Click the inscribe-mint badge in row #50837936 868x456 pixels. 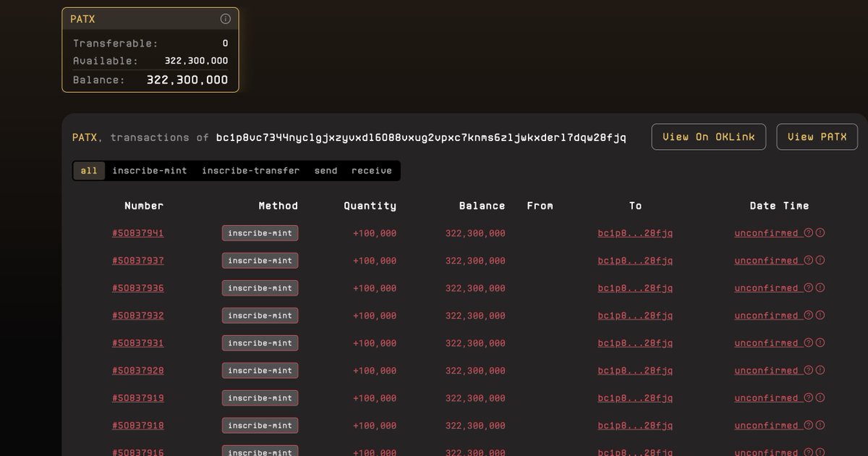coord(260,288)
